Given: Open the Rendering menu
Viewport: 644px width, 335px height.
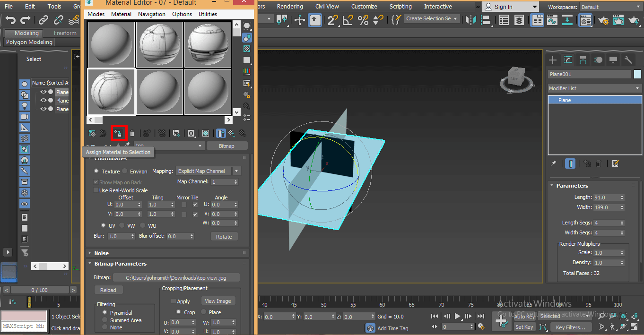Looking at the screenshot, I should coord(290,6).
